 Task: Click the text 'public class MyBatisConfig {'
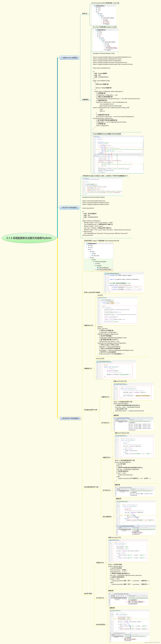click(x=101, y=81)
